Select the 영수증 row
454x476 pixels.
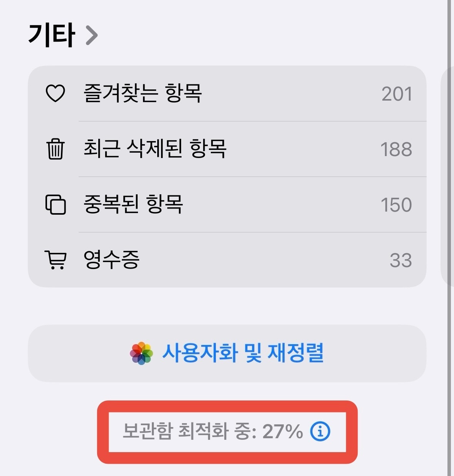pyautogui.click(x=112, y=259)
